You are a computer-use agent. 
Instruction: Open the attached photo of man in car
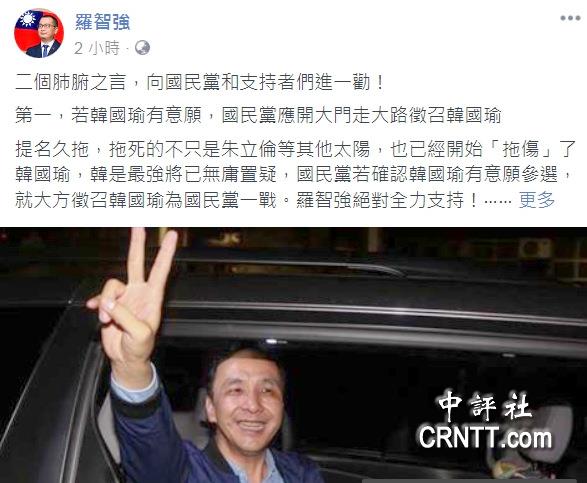coord(294,355)
